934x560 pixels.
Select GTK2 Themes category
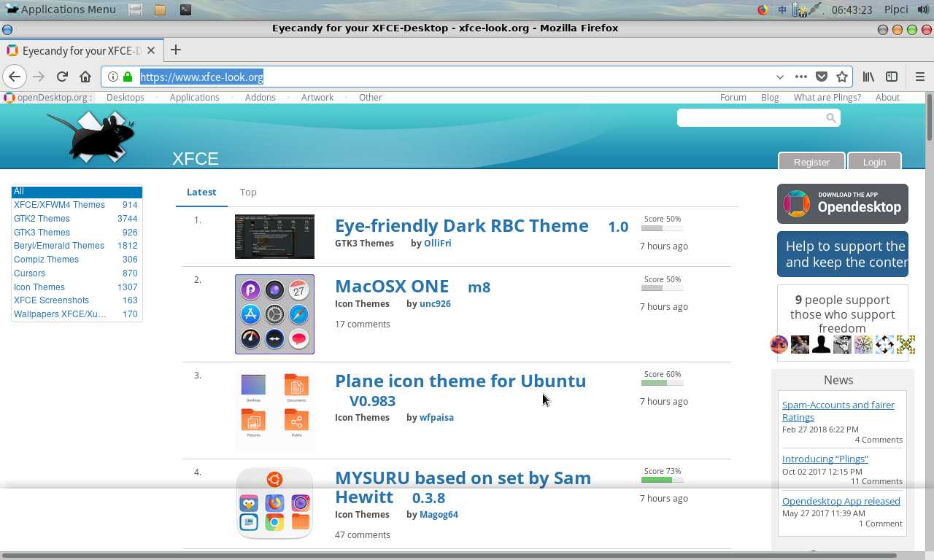tap(77, 219)
